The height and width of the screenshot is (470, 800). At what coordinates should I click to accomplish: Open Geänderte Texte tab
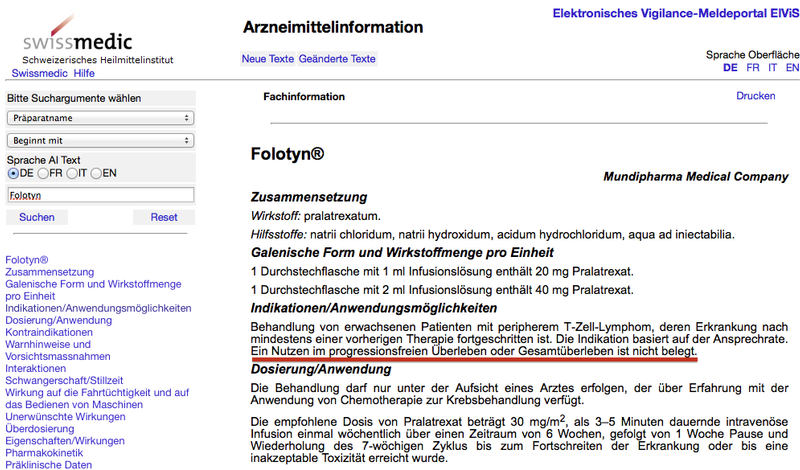[337, 59]
